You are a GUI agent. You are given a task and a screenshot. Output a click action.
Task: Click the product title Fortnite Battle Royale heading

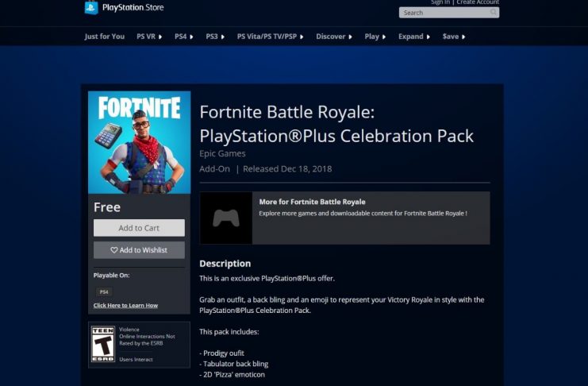pos(336,124)
